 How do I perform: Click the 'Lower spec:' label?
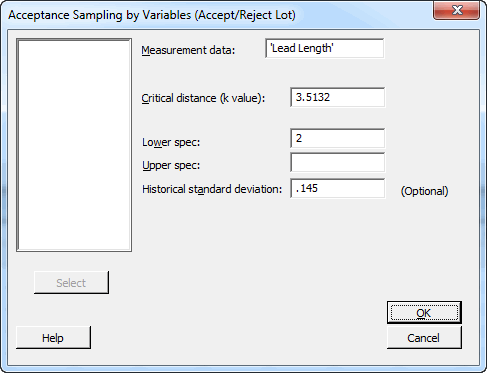click(x=171, y=142)
